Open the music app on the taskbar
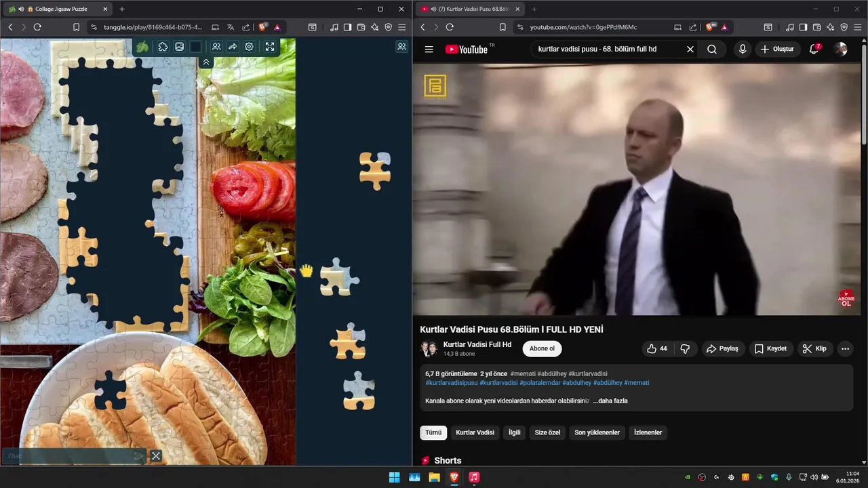 474,477
